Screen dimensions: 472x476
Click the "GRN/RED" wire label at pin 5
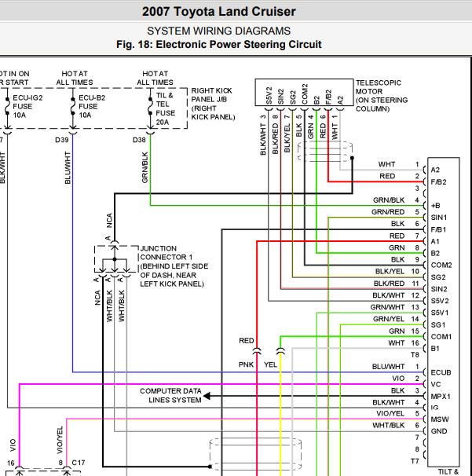[388, 212]
